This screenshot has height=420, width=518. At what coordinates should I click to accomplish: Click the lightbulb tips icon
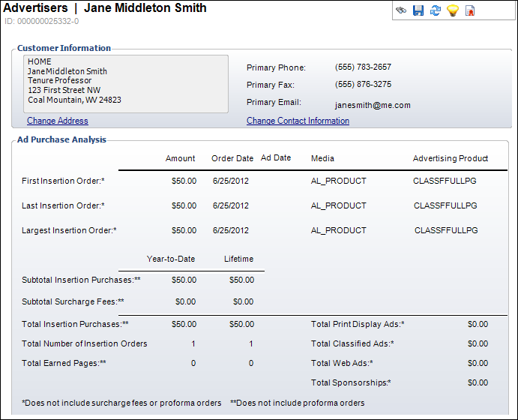pyautogui.click(x=452, y=10)
